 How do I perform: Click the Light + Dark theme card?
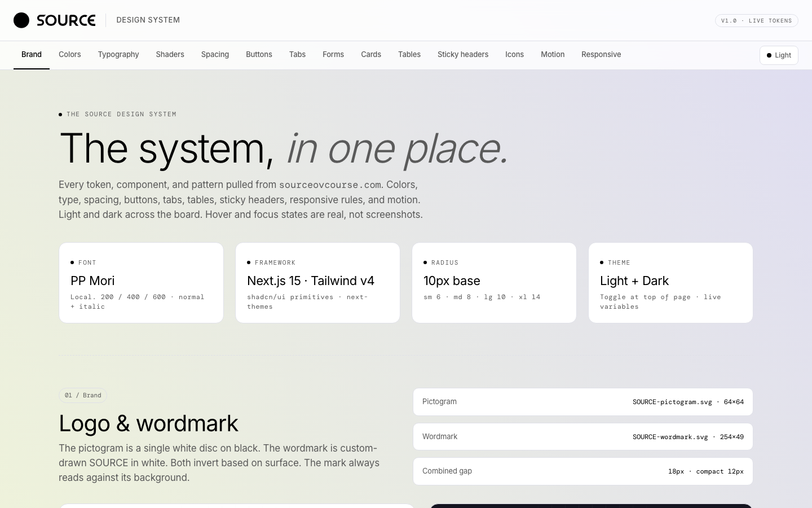click(670, 283)
